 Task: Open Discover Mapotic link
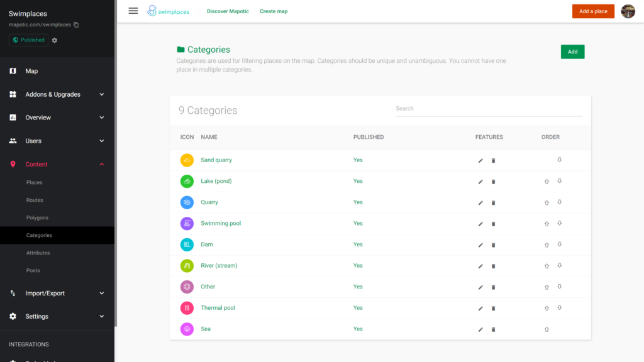(x=228, y=11)
